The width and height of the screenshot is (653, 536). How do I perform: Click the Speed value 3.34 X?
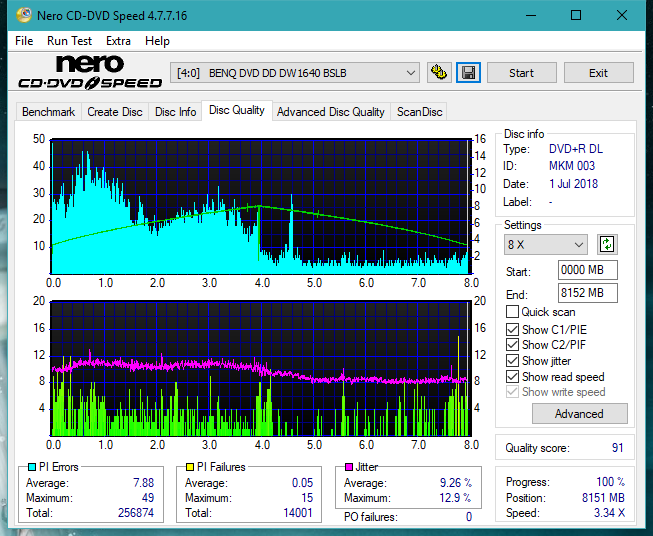(x=609, y=512)
